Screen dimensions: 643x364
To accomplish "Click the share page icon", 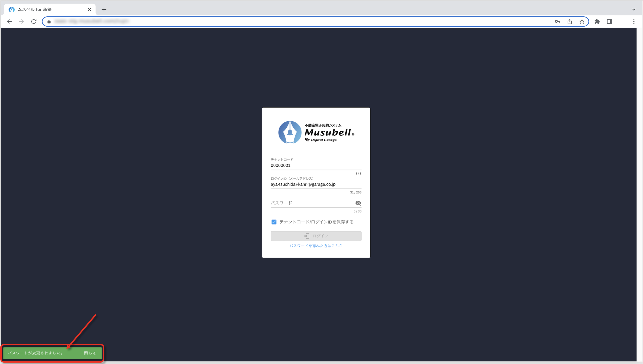I will (x=569, y=21).
